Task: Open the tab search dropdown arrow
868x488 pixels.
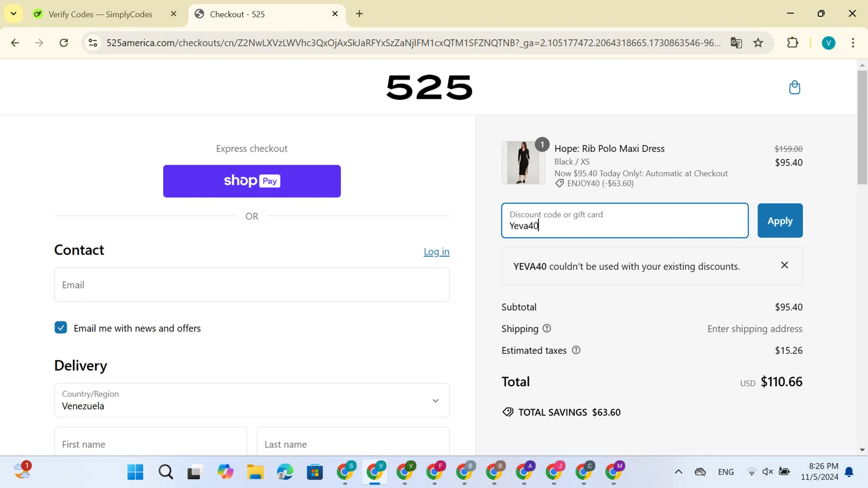Action: point(13,14)
